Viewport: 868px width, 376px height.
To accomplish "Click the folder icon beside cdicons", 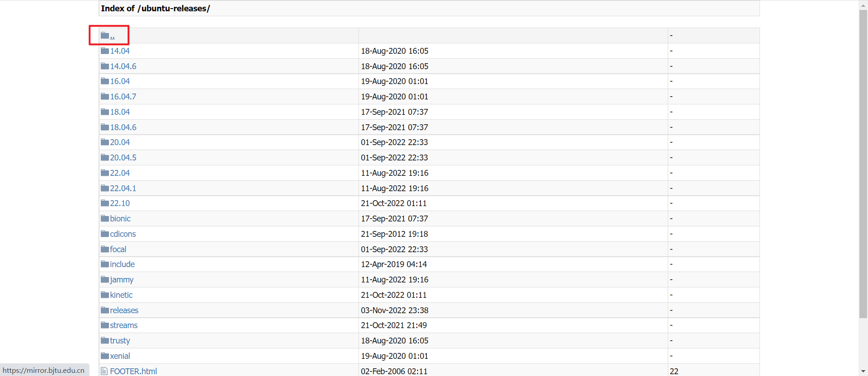I will pyautogui.click(x=105, y=234).
